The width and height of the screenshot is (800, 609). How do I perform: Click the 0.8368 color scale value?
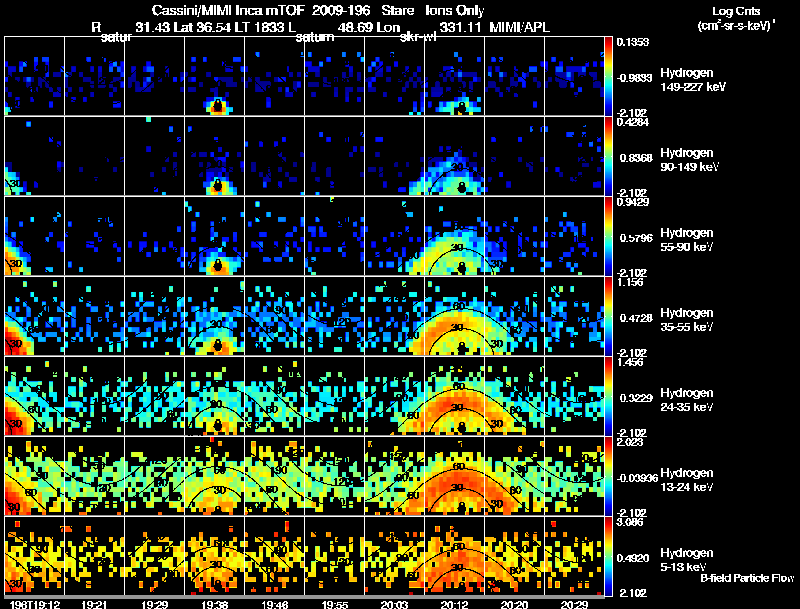[636, 158]
